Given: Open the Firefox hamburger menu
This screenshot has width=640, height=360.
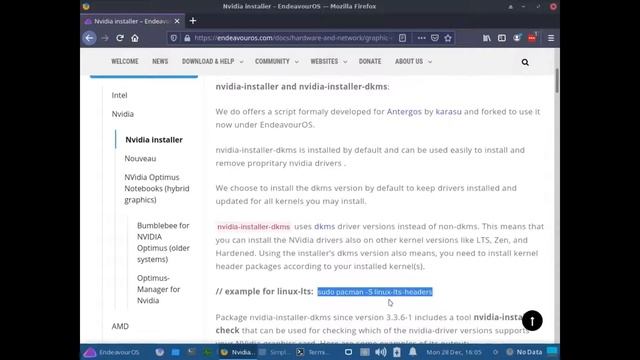Looking at the screenshot, I should [x=551, y=38].
